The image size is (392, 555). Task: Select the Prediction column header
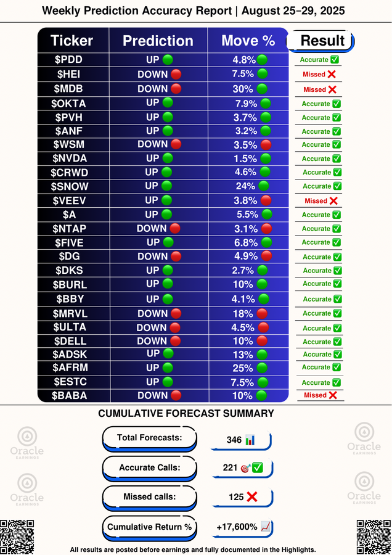click(158, 41)
